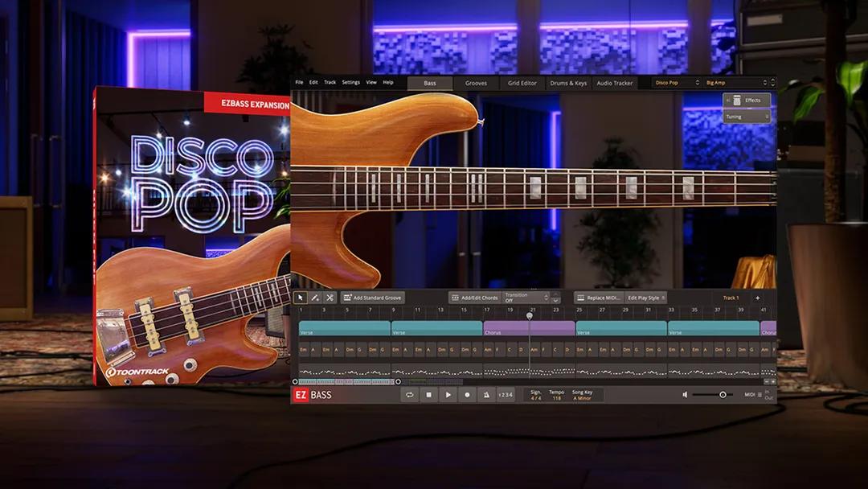This screenshot has width=868, height=489.
Task: Select the arrow pointer tool
Action: pos(300,298)
